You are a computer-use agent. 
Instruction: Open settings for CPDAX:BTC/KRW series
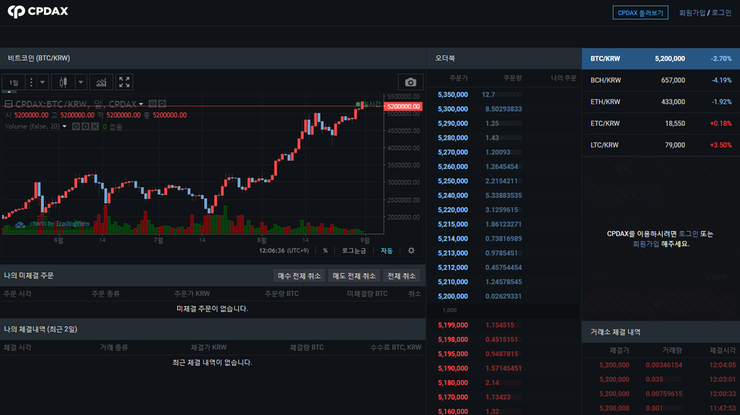pos(162,104)
